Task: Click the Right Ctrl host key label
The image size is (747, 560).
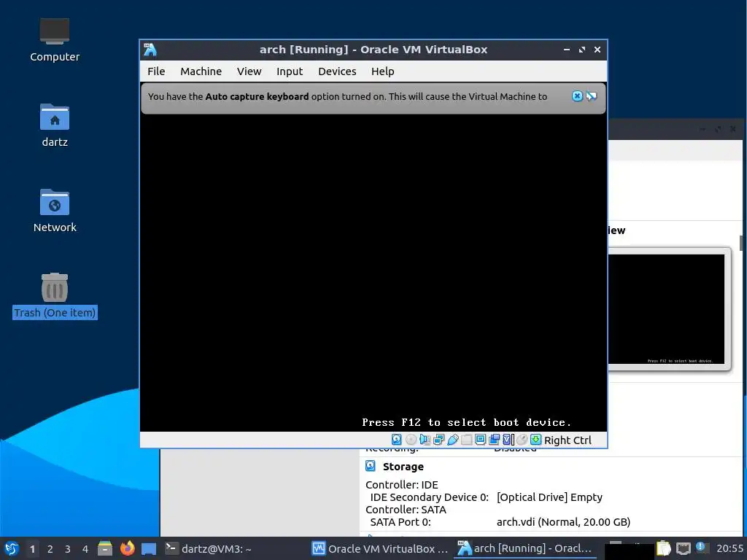Action: pyautogui.click(x=568, y=440)
